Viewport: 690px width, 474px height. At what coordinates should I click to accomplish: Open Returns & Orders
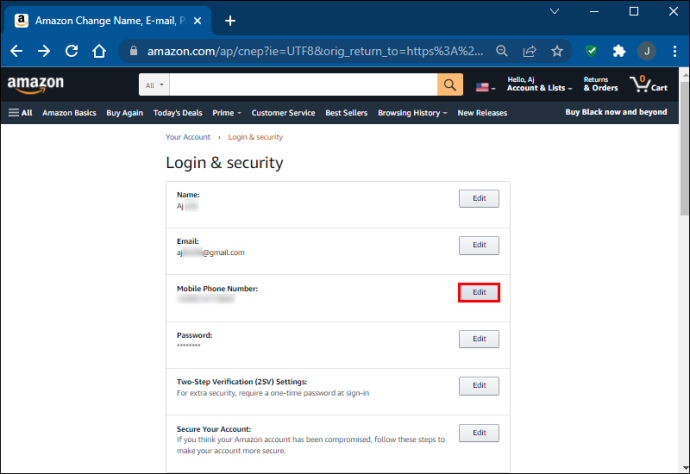(601, 84)
